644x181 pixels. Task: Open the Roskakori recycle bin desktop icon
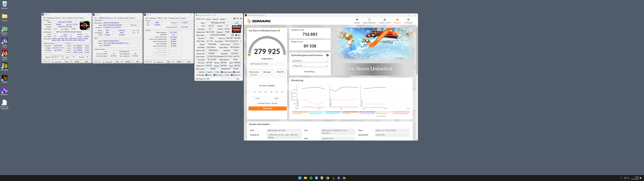click(5, 5)
